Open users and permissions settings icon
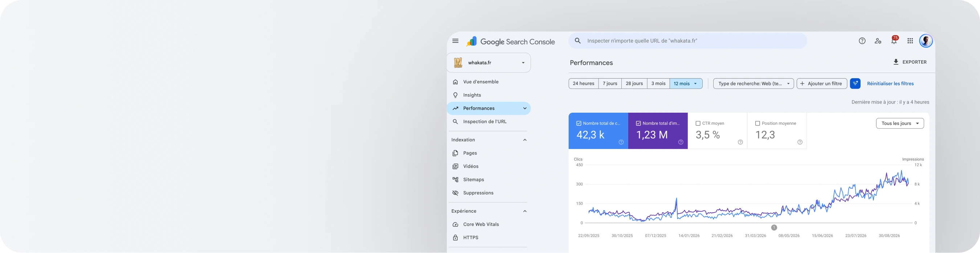This screenshot has width=980, height=253. [878, 41]
